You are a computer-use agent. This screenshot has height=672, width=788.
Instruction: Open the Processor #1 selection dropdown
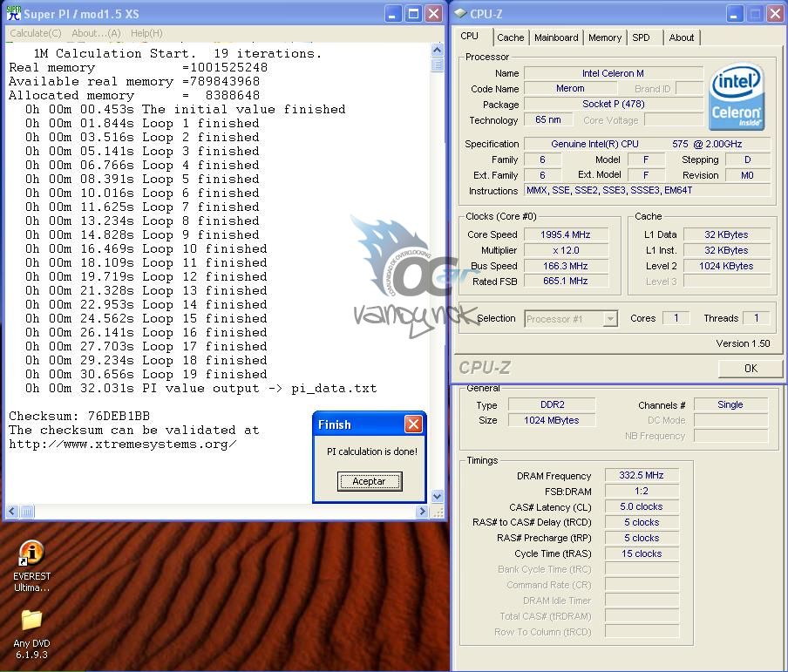[x=610, y=319]
